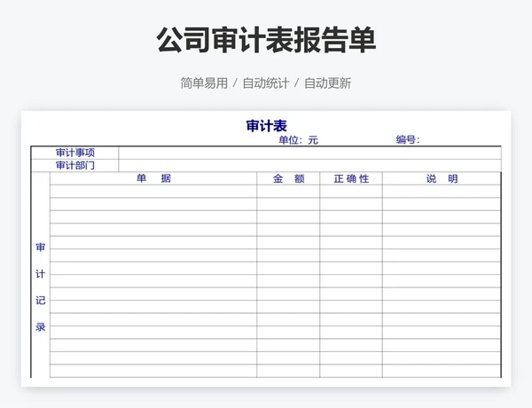Image resolution: width=532 pixels, height=408 pixels.
Task: Select the 金 额 column header
Action: click(x=288, y=178)
